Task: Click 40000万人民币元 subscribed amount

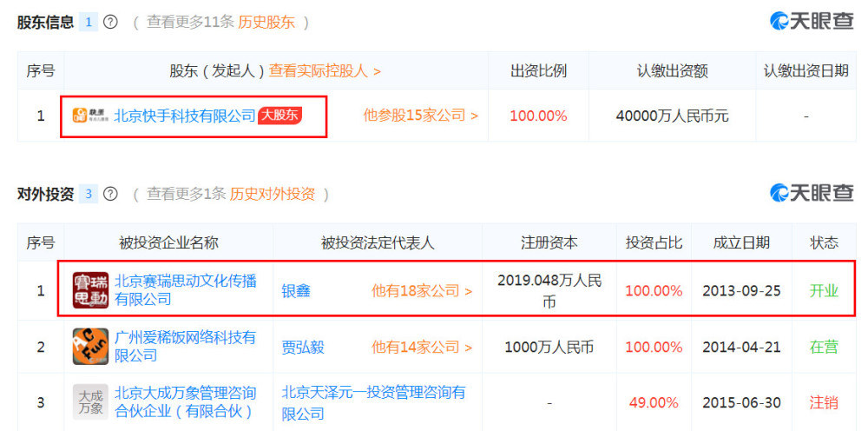Action: 673,116
